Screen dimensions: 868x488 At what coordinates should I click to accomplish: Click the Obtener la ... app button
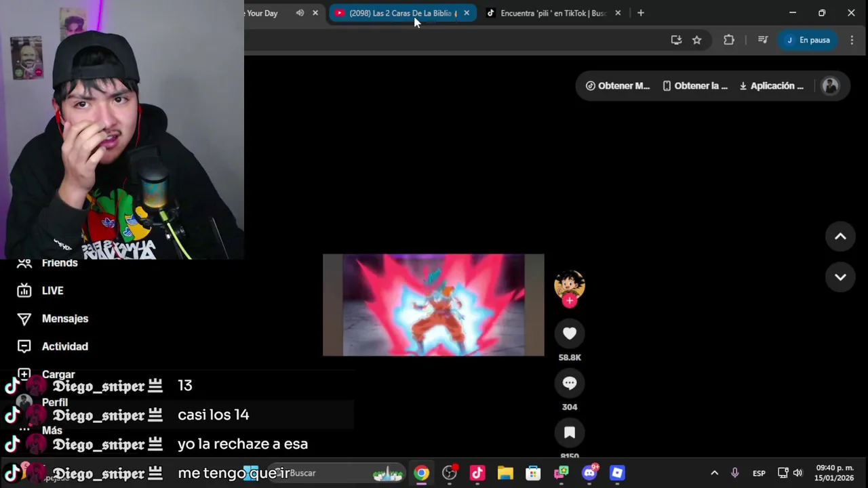[x=695, y=86]
